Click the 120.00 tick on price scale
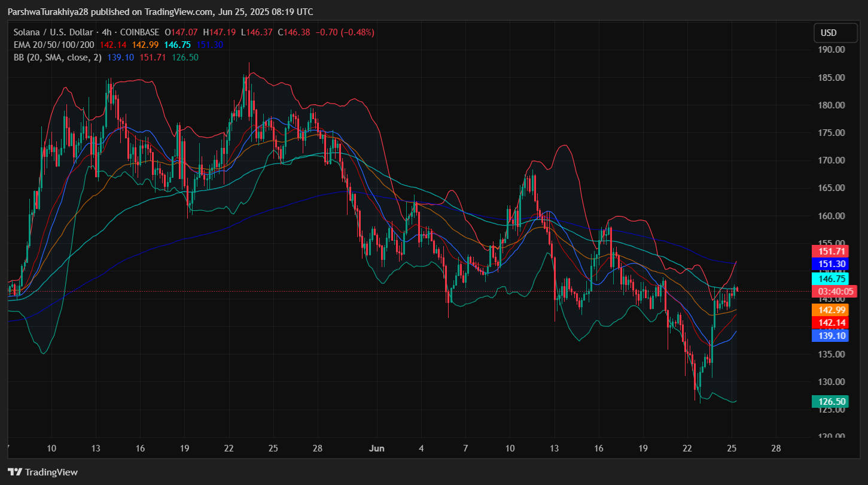The width and height of the screenshot is (868, 485). (832, 436)
